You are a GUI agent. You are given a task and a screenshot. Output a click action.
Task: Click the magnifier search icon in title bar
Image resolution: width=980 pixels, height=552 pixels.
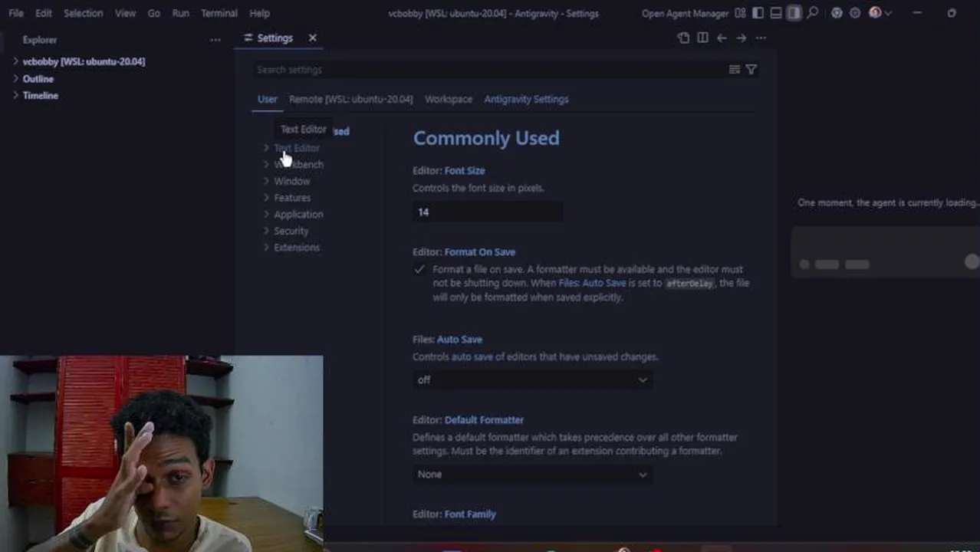click(812, 13)
